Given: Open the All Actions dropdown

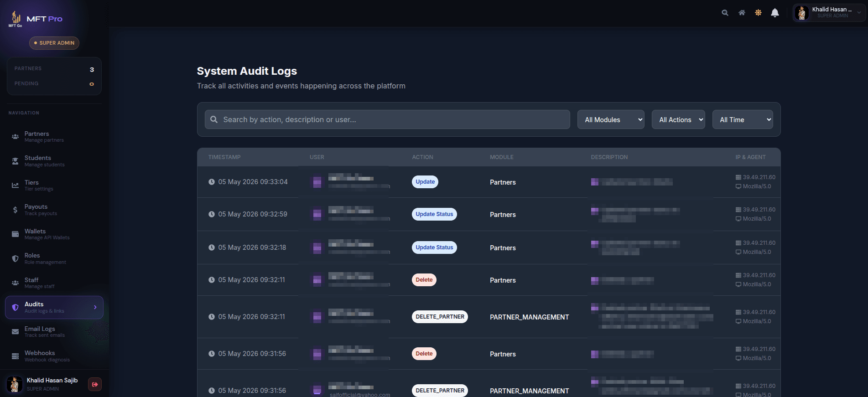Looking at the screenshot, I should (x=678, y=119).
